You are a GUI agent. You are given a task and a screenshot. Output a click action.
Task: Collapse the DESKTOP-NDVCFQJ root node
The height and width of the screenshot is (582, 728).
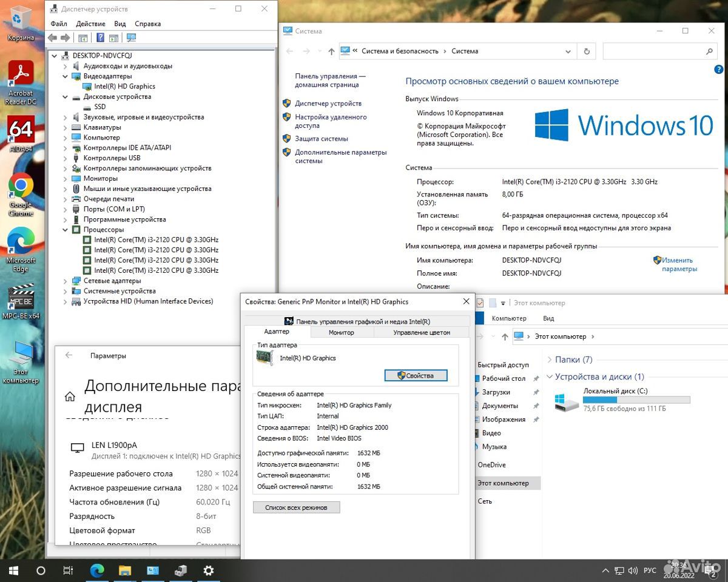pos(55,56)
